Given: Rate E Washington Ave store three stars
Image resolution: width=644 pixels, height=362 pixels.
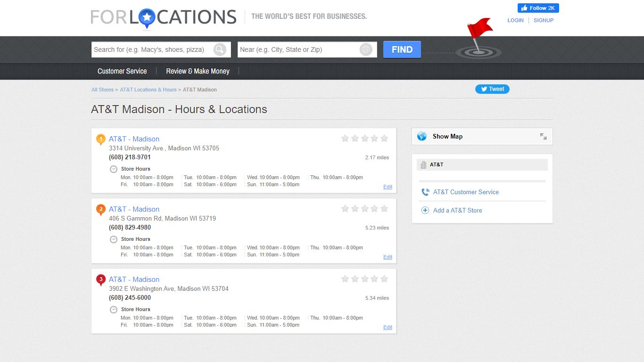Looking at the screenshot, I should tap(364, 279).
